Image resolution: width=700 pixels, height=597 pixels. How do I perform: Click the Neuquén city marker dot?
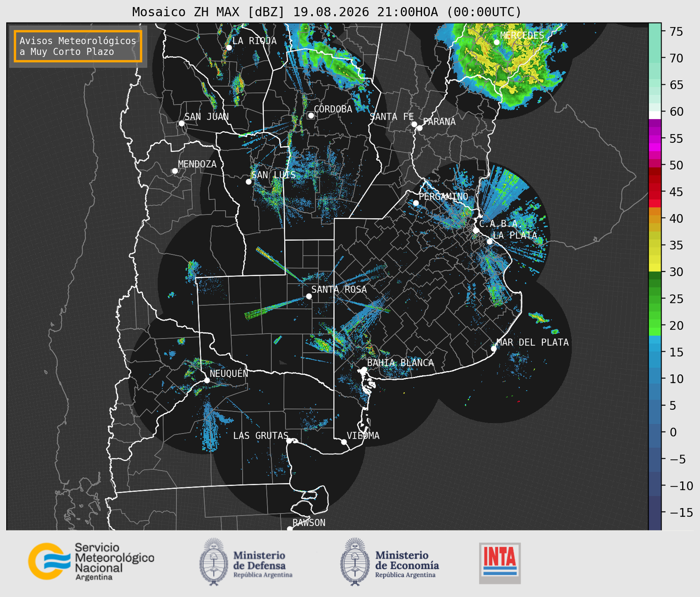point(207,380)
